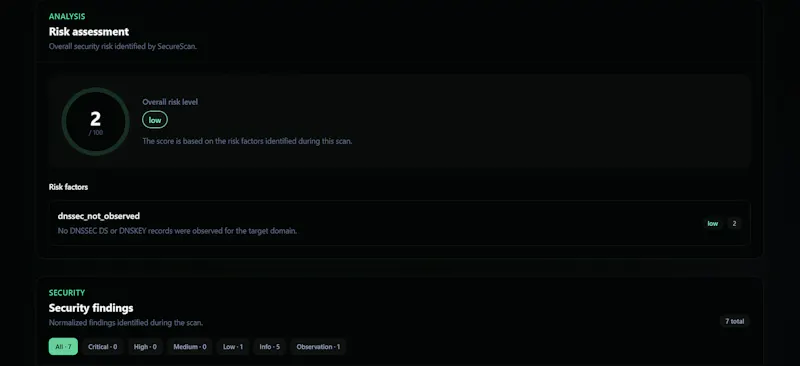The width and height of the screenshot is (800, 366).
Task: Click the low badge under Overall risk level
Action: coord(155,120)
